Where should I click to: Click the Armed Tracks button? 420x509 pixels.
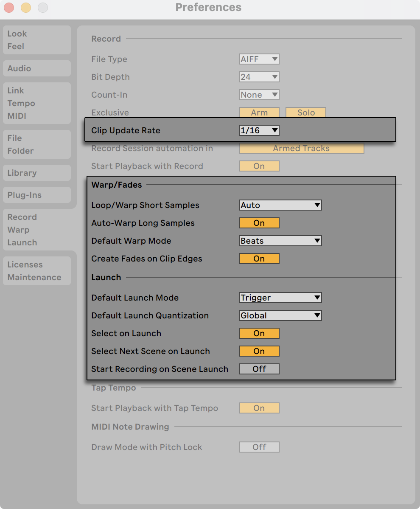pyautogui.click(x=301, y=148)
